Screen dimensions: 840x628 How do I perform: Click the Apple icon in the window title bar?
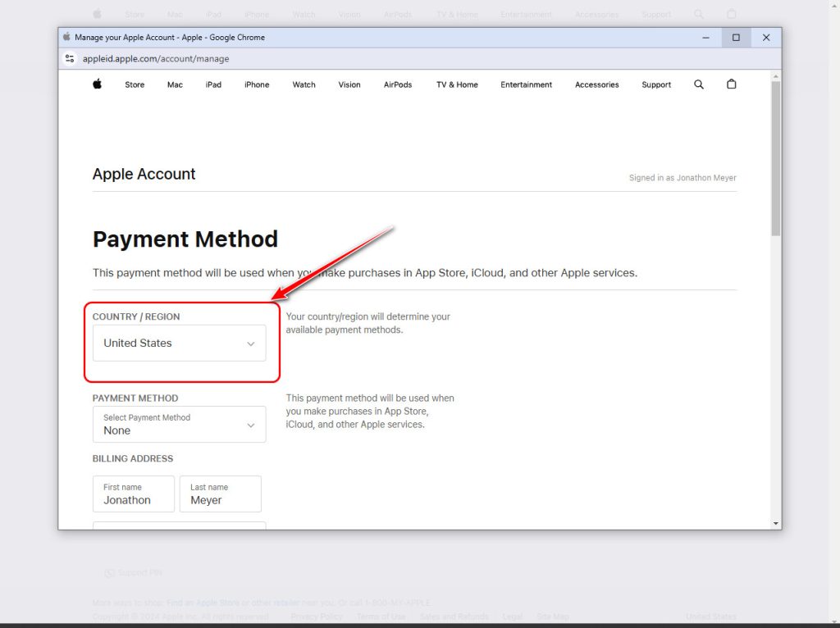coord(66,37)
